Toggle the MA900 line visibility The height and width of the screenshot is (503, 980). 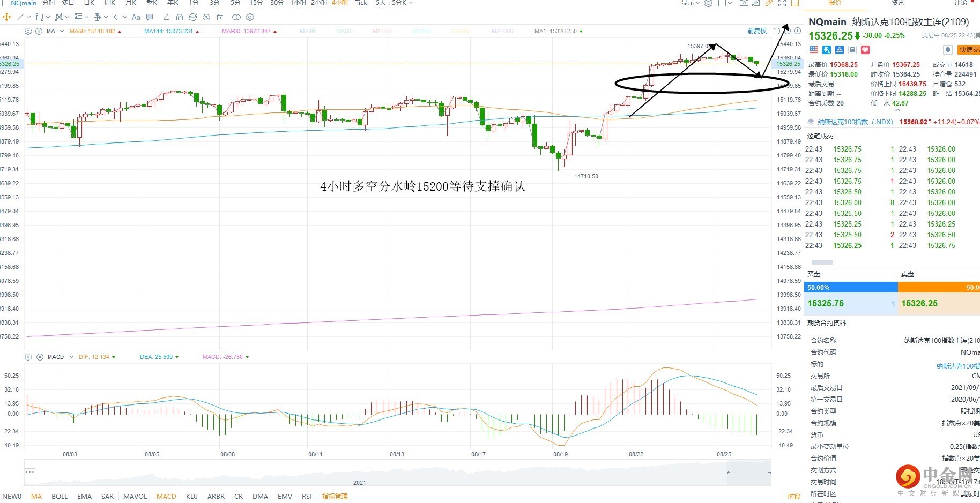tap(249, 31)
